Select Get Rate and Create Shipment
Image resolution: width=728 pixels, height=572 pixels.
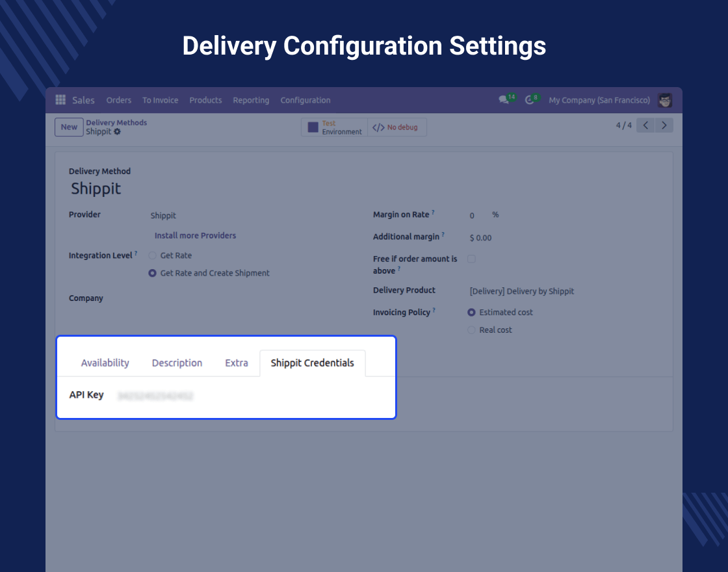[153, 273]
